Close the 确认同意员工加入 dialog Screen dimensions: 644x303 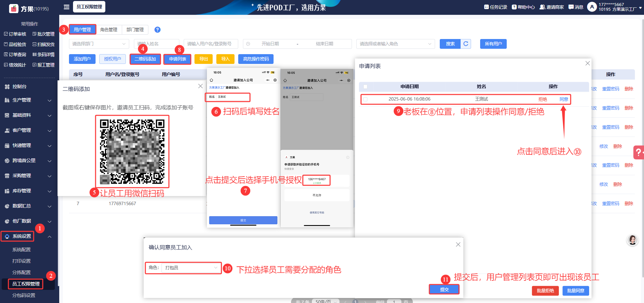pos(458,244)
